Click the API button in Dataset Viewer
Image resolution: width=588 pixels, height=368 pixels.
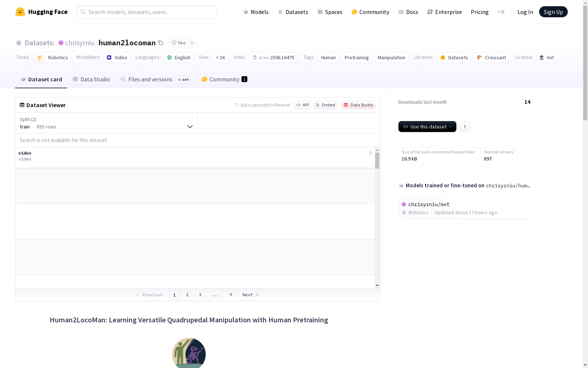(x=302, y=105)
